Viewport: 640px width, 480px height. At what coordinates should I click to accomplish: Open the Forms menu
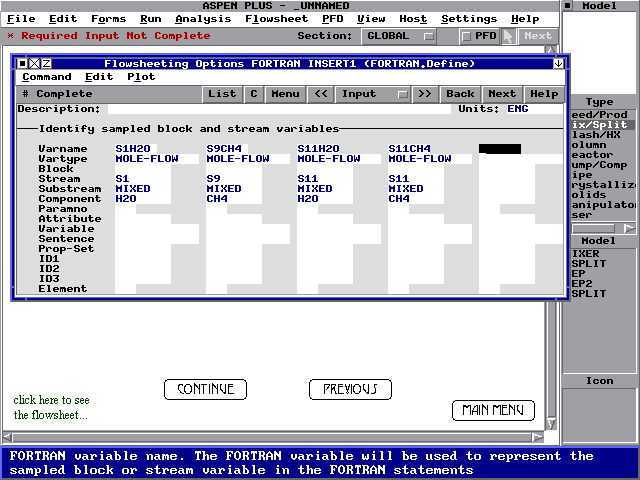[108, 19]
